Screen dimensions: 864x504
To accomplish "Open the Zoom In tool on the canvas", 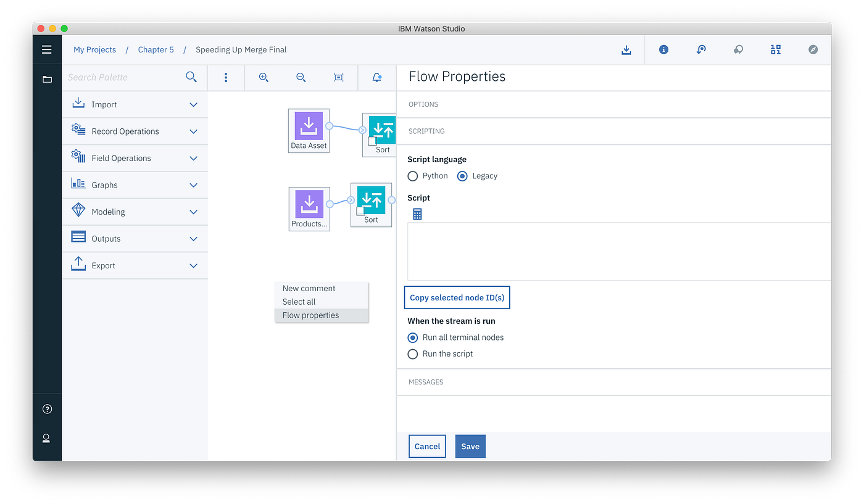I will pyautogui.click(x=264, y=77).
